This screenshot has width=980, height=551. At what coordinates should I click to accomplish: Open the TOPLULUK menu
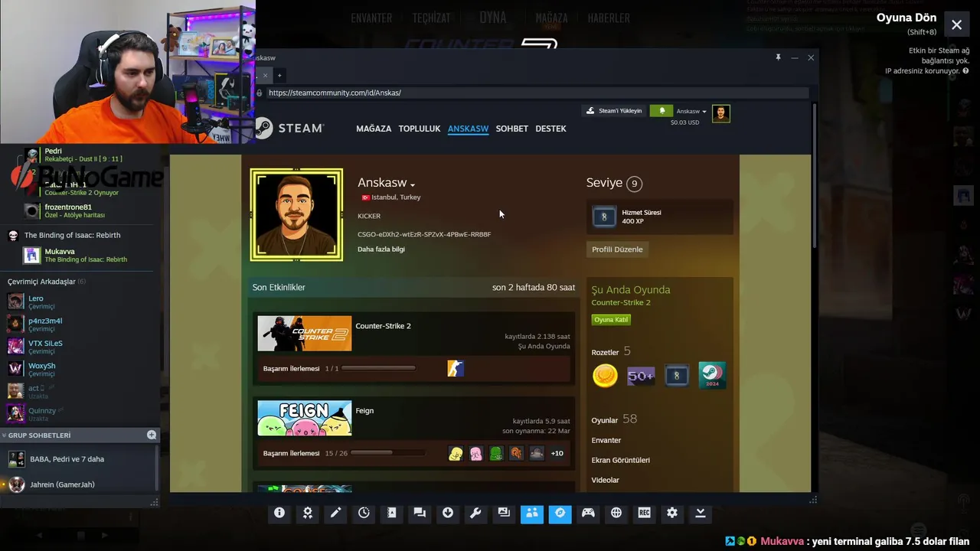coord(420,129)
